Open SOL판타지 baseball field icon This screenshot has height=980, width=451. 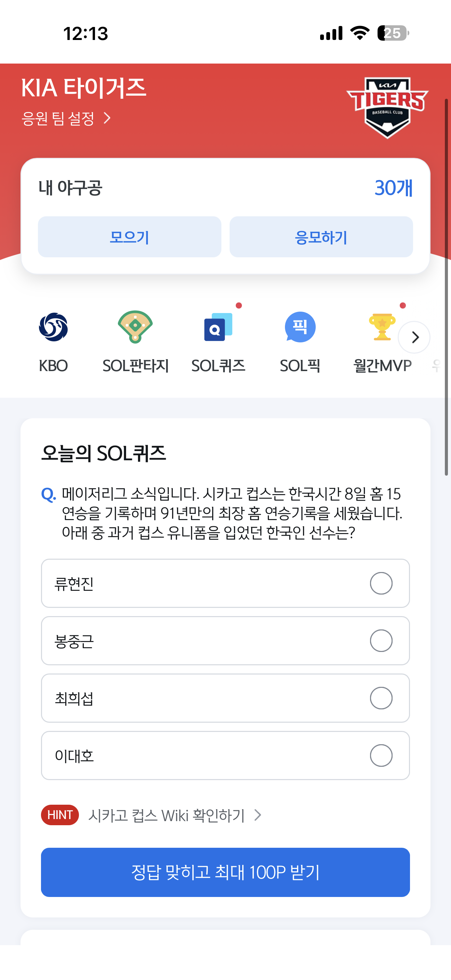(x=135, y=327)
